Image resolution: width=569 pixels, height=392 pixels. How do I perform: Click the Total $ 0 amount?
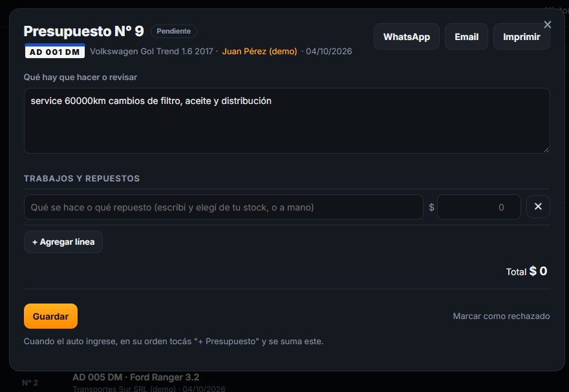[x=526, y=271]
